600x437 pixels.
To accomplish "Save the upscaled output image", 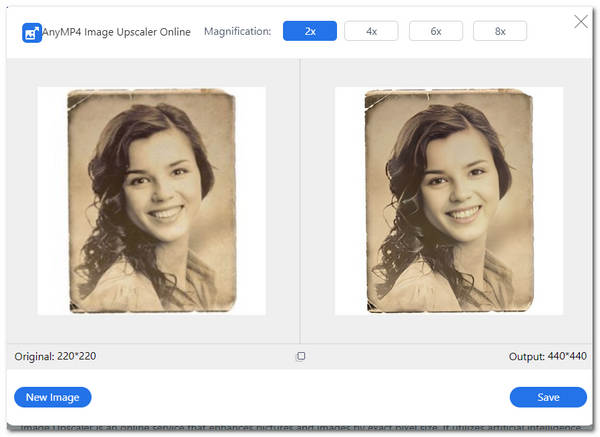I will (x=548, y=397).
